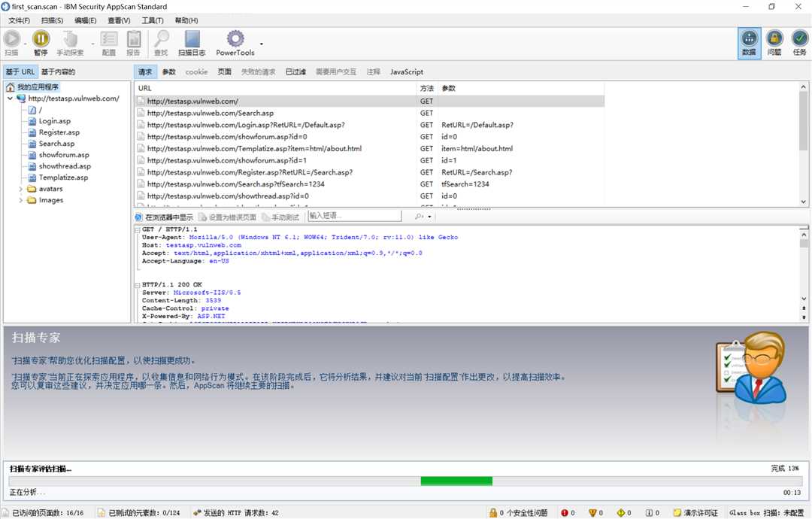Open the toolbar overflow dropdown after PowerTools
The image size is (812, 519).
pyautogui.click(x=262, y=44)
